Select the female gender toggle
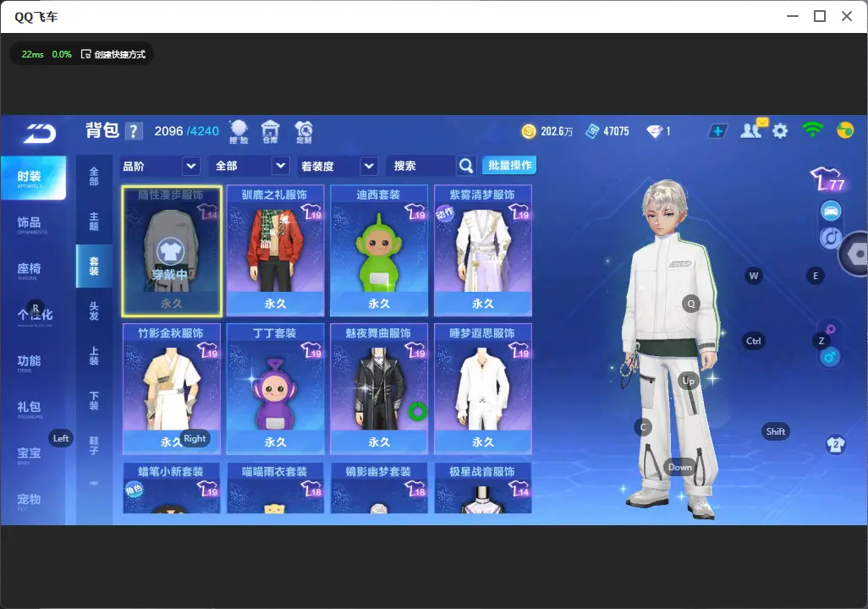 831,329
